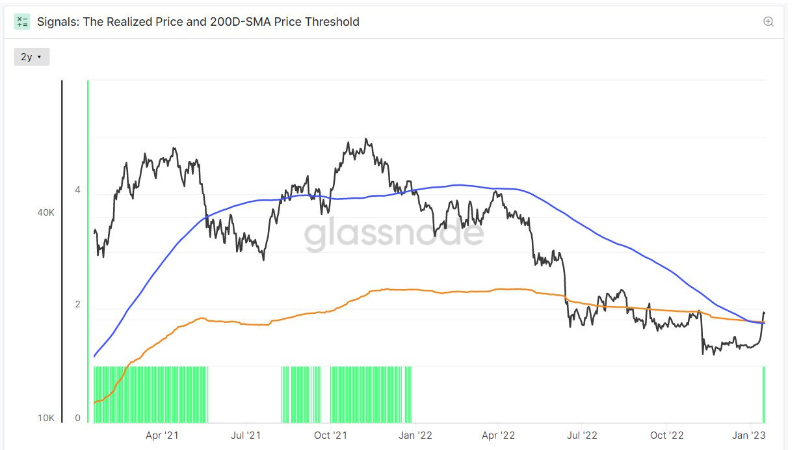
Task: Click the Oct '22 x-axis label
Action: pyautogui.click(x=667, y=435)
